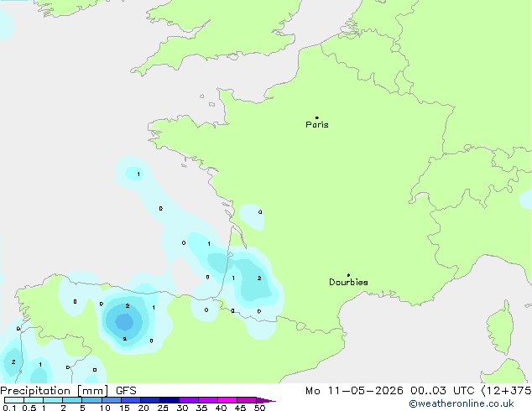Click the 45–50 mm legend color box
The width and height of the screenshot is (532, 411).
pyautogui.click(x=247, y=400)
